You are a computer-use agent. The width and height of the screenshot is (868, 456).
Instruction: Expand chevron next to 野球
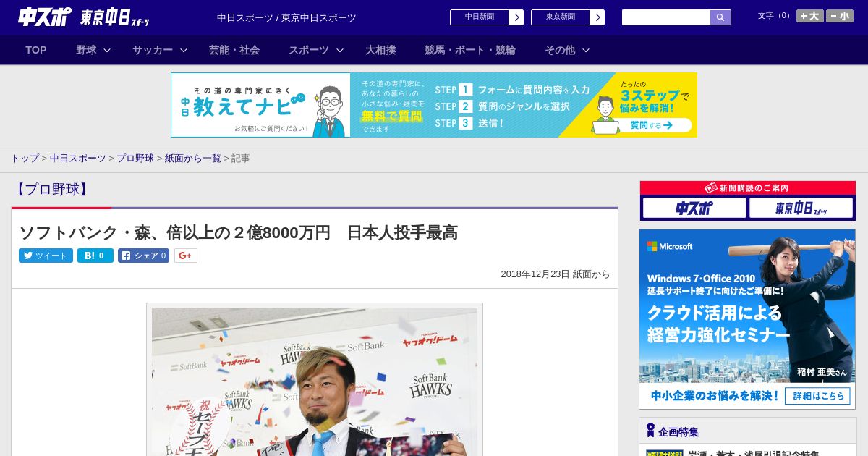[x=107, y=50]
